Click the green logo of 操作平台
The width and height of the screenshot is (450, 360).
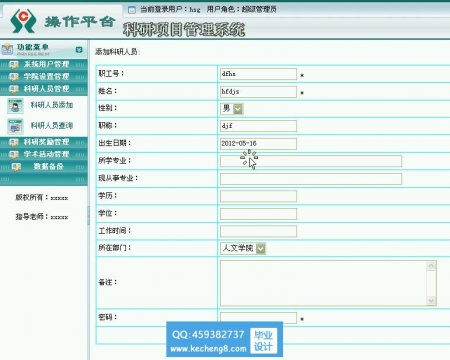(x=23, y=21)
